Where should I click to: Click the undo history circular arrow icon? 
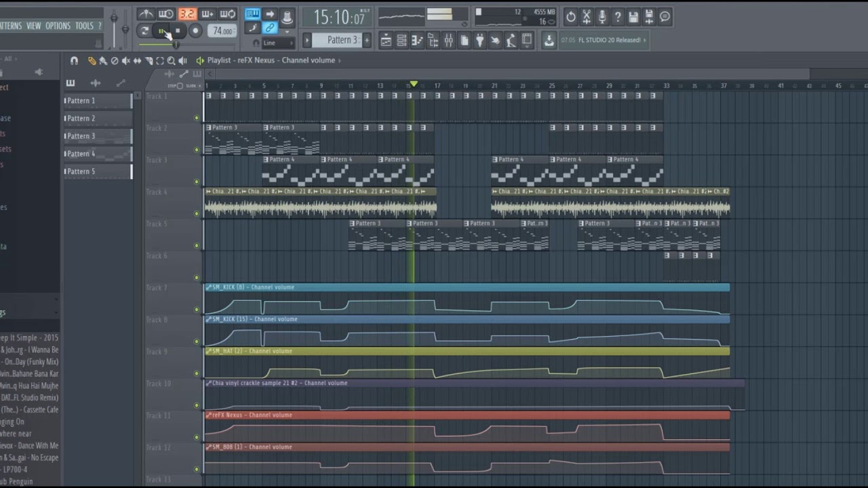pyautogui.click(x=571, y=17)
